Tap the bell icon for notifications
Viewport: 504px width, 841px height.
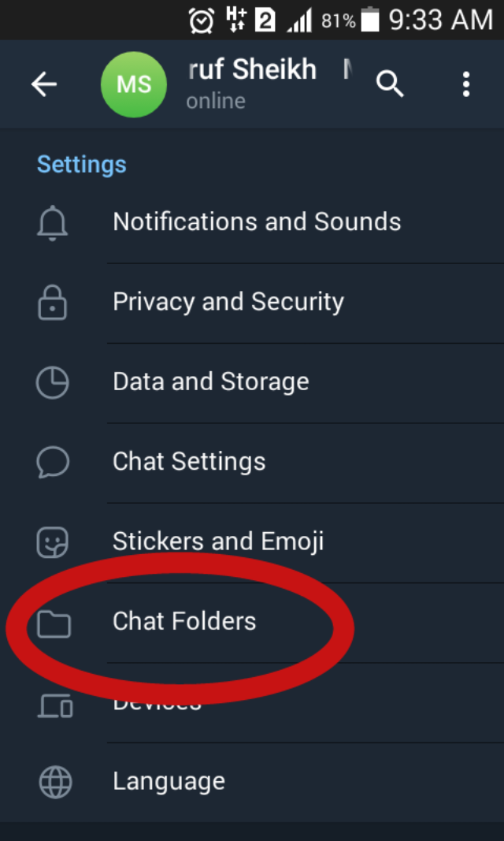click(x=53, y=223)
